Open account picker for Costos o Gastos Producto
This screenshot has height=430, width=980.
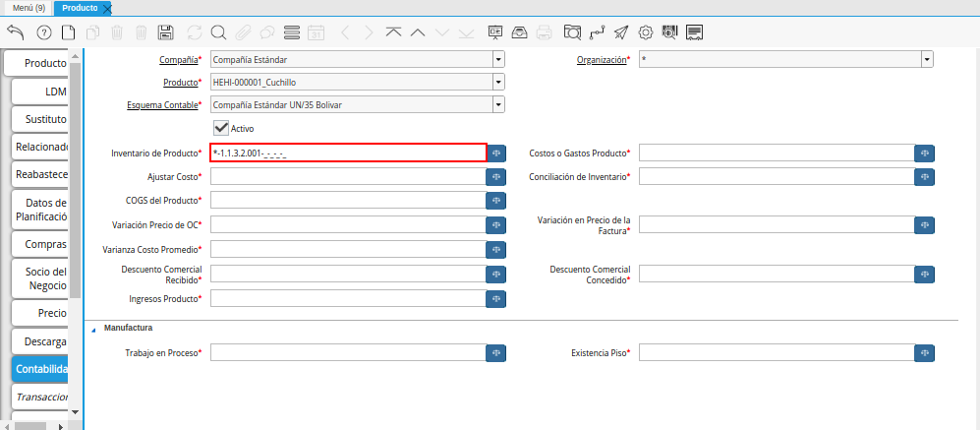click(924, 154)
